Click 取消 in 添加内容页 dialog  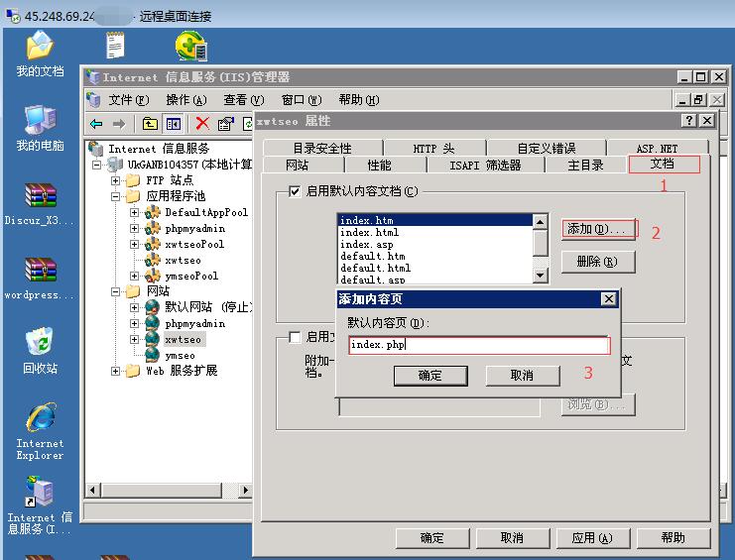pyautogui.click(x=522, y=376)
